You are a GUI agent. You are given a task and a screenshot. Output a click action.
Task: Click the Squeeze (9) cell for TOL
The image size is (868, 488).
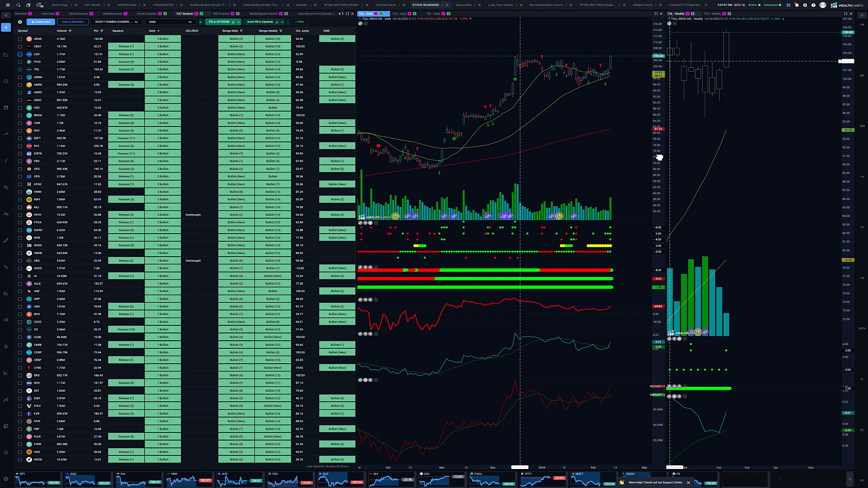(x=126, y=70)
